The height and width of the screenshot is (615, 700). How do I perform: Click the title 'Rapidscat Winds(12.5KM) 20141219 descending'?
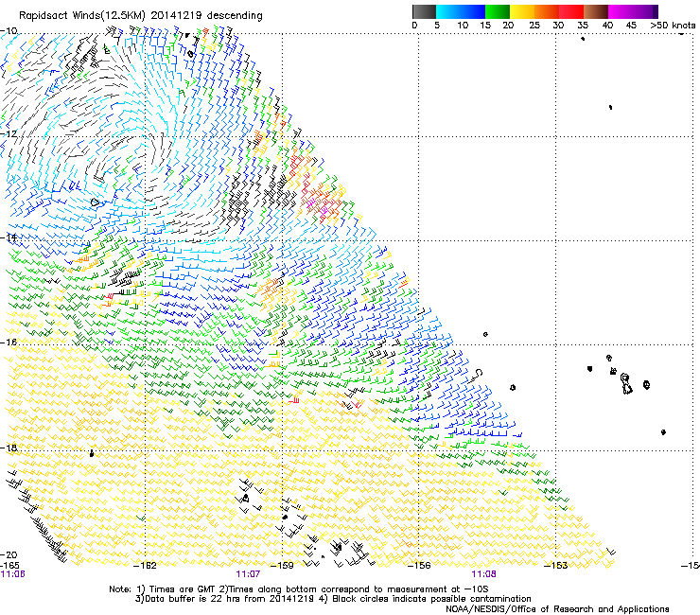[x=141, y=16]
